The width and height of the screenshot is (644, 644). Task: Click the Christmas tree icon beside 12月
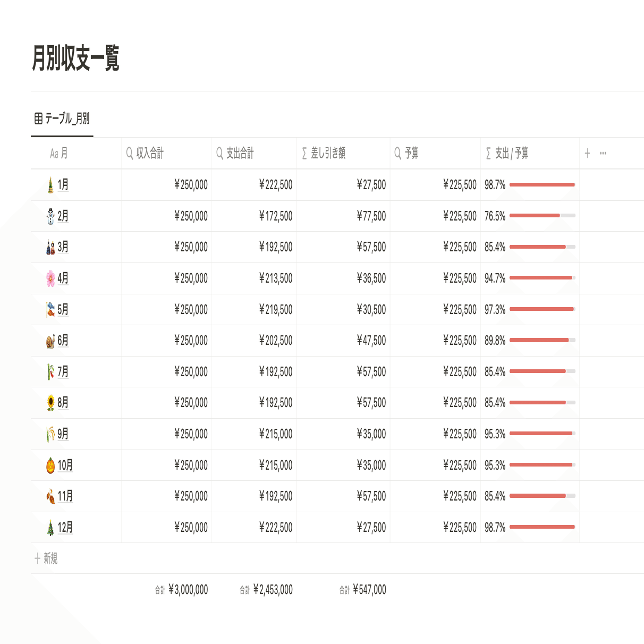click(50, 528)
